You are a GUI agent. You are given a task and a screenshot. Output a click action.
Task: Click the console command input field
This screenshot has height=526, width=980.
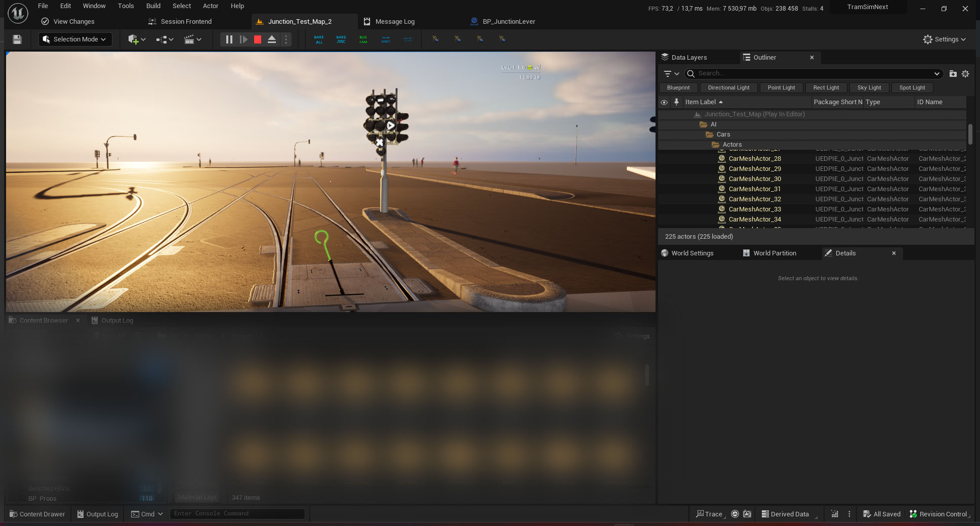click(237, 514)
